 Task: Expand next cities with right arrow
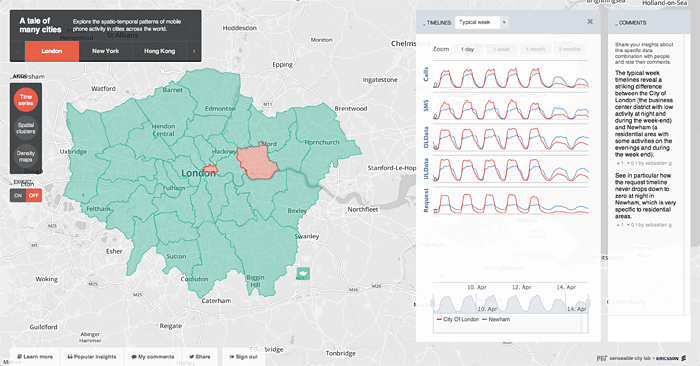coord(194,51)
